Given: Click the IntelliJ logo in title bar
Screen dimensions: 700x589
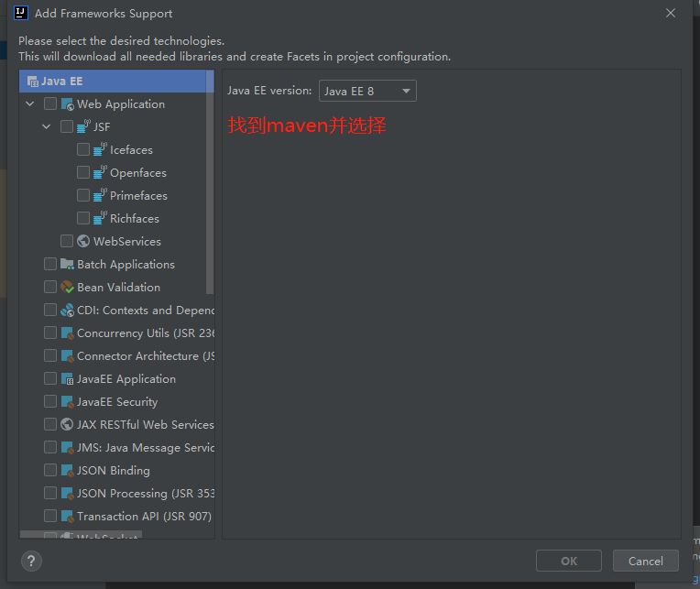Looking at the screenshot, I should click(21, 13).
